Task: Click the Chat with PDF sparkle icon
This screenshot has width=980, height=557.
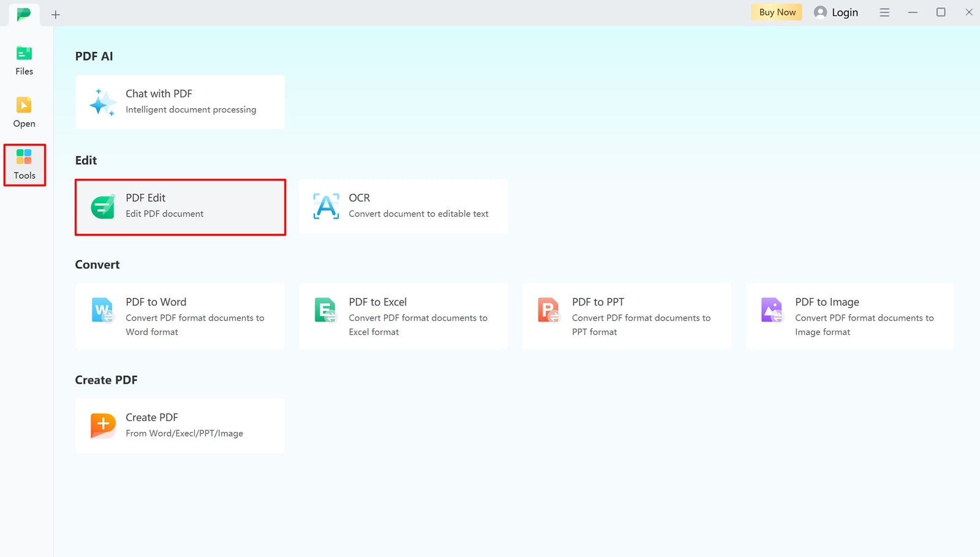Action: (x=102, y=102)
